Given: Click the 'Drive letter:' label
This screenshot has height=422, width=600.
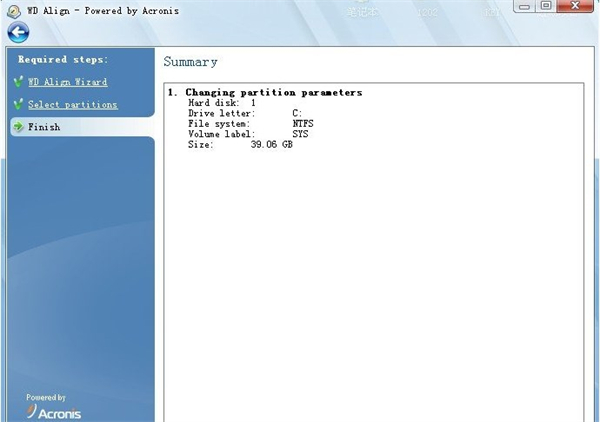Looking at the screenshot, I should [x=222, y=113].
